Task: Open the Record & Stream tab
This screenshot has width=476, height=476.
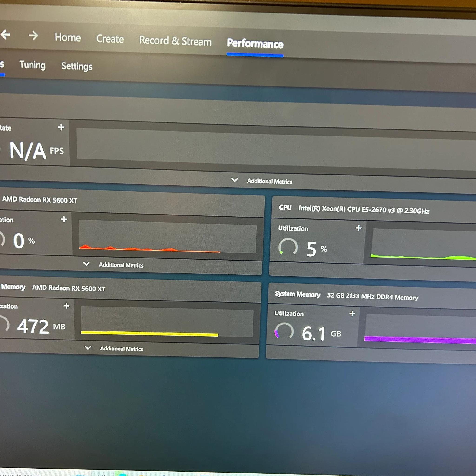Action: [175, 41]
